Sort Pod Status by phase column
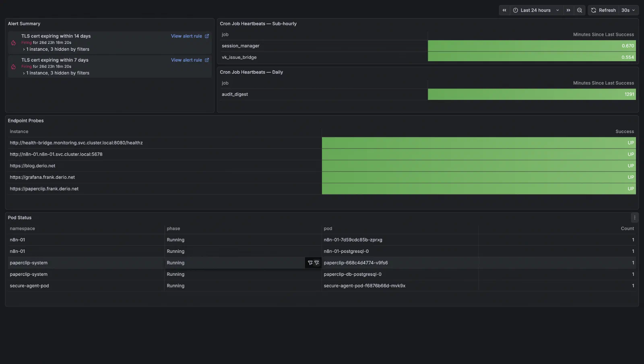The height and width of the screenshot is (364, 644). [173, 229]
